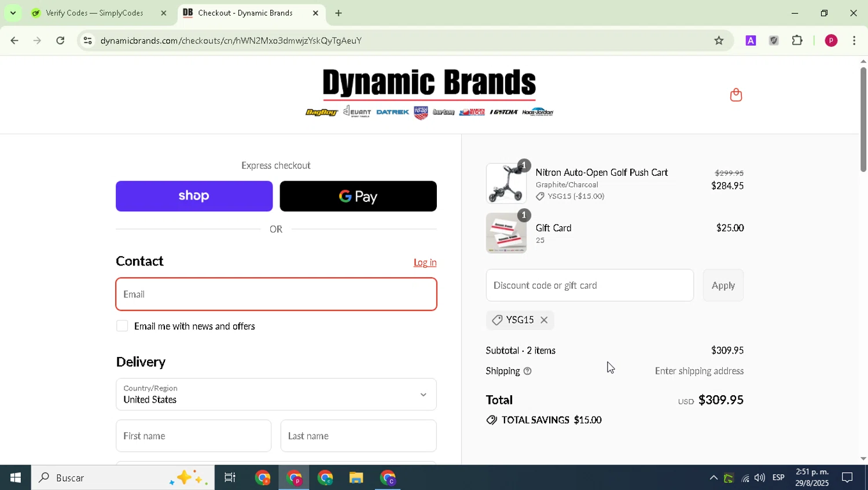Open the purple A extension icon
Screen dimensions: 868x490
click(751, 40)
